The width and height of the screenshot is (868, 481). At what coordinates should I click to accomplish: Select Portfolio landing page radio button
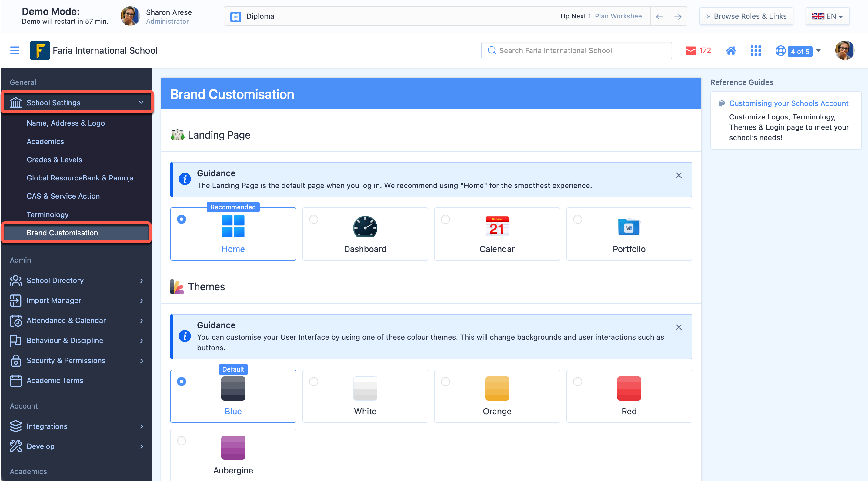pyautogui.click(x=578, y=220)
